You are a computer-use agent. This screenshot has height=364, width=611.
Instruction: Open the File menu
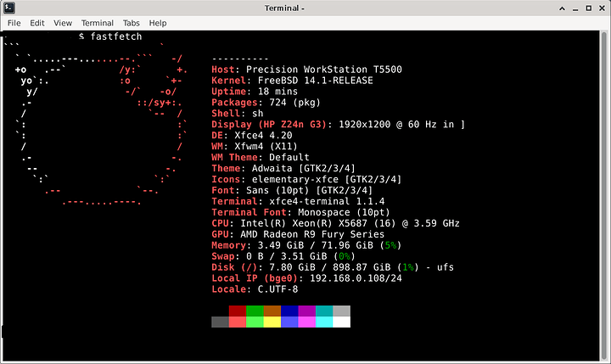(x=14, y=23)
